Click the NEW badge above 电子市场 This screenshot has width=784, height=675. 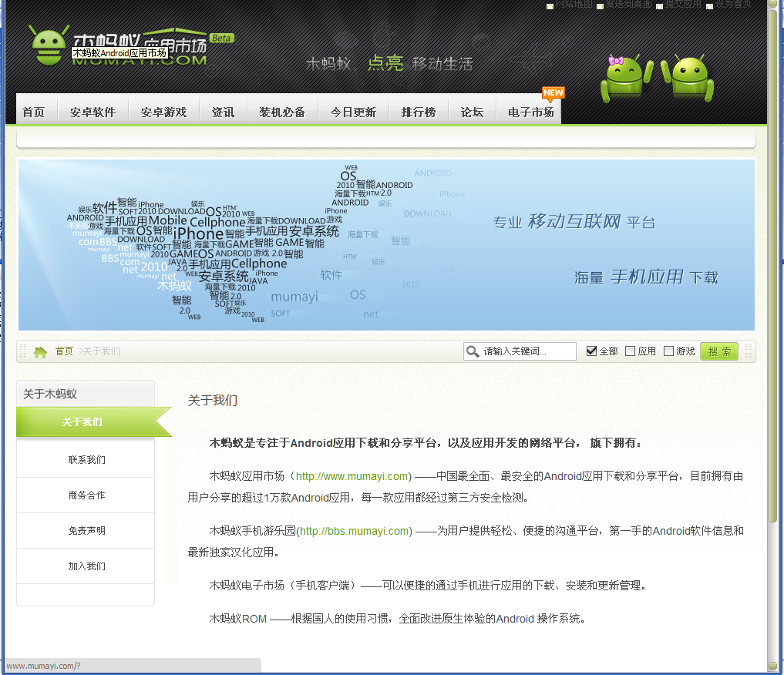[x=552, y=92]
